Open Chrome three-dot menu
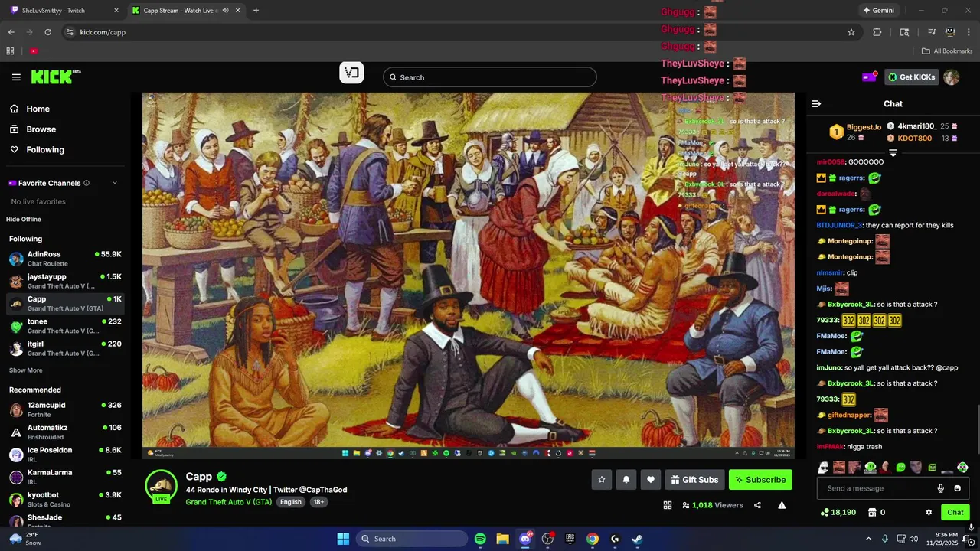The width and height of the screenshot is (980, 551). tap(969, 32)
